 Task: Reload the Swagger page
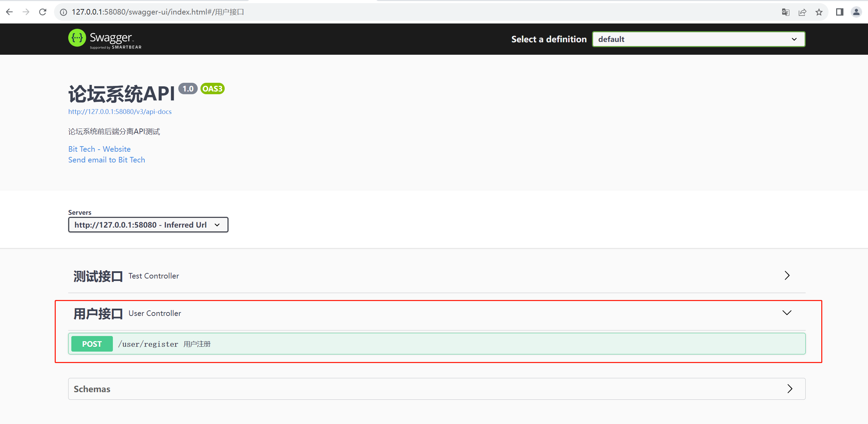click(43, 12)
